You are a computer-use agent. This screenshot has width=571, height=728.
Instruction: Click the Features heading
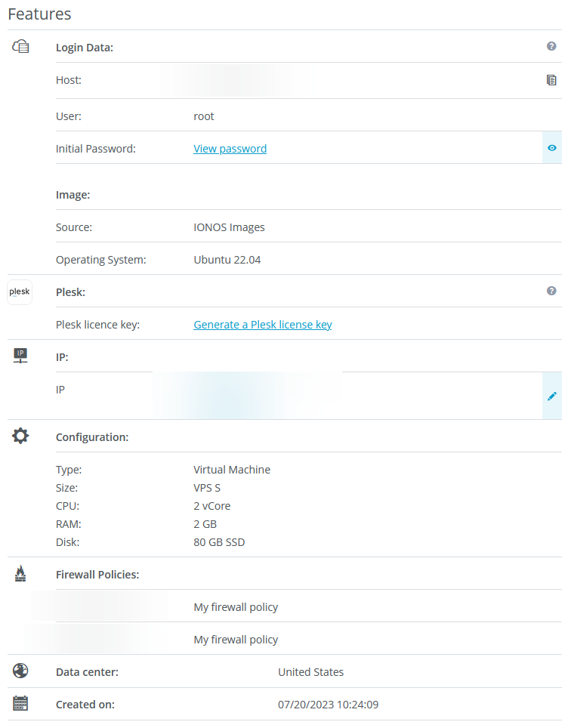tap(39, 14)
